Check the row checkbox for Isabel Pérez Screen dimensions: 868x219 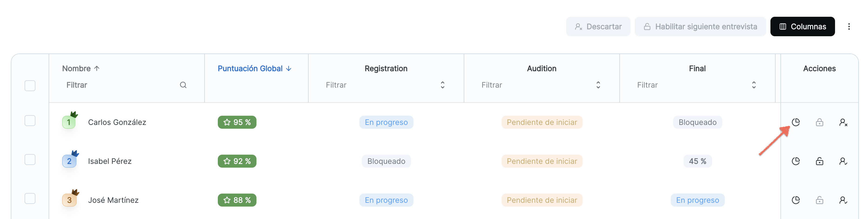[30, 159]
